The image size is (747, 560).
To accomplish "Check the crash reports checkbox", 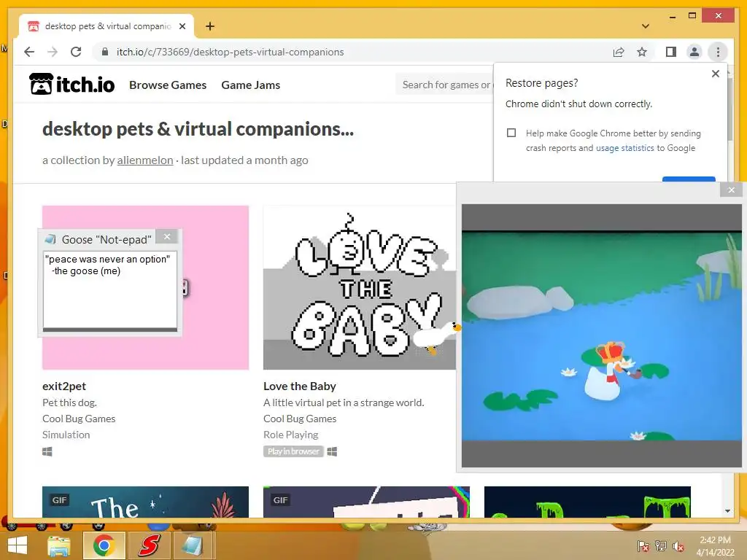I will [511, 133].
